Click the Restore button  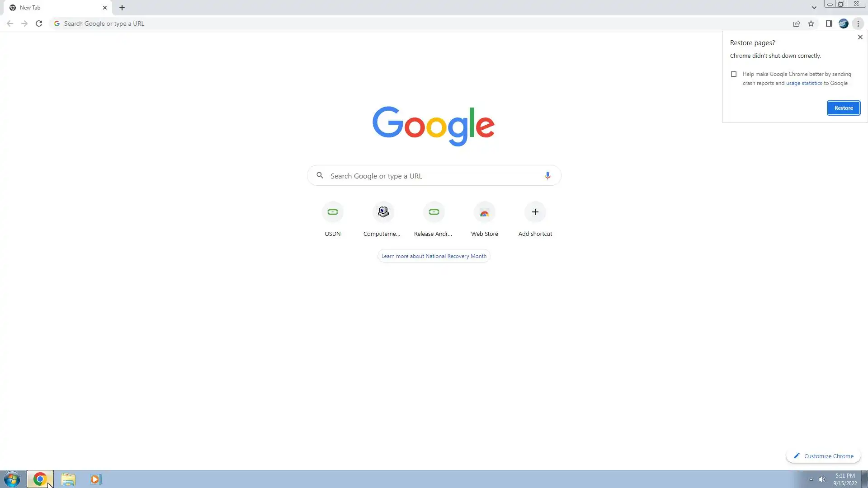click(x=843, y=108)
